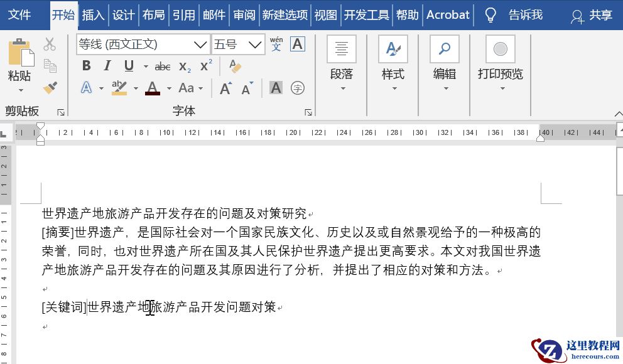Click the Share person icon

click(577, 16)
